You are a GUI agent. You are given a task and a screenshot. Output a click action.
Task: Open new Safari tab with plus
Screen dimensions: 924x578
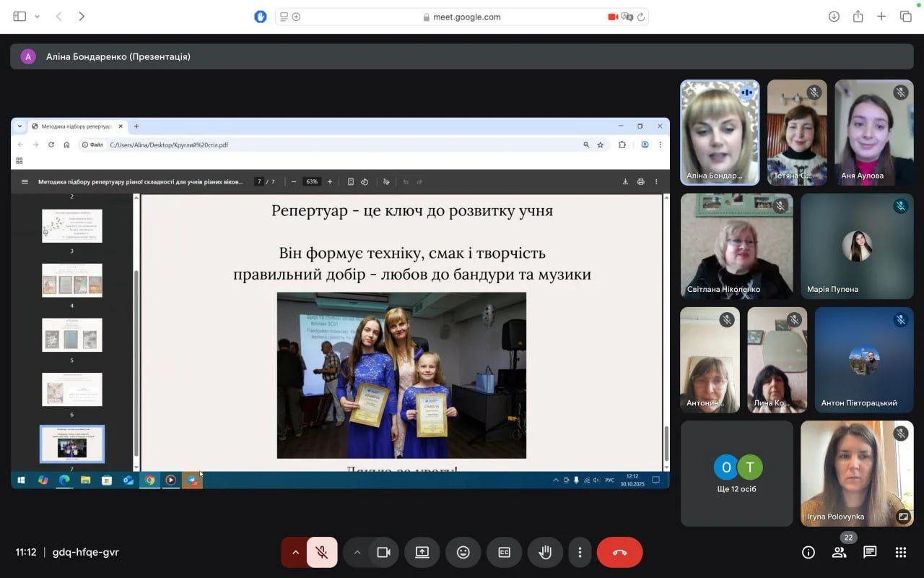(x=881, y=17)
